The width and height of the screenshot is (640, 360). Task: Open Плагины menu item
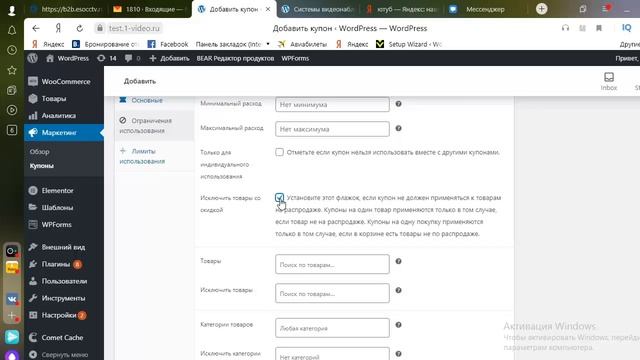[64, 264]
